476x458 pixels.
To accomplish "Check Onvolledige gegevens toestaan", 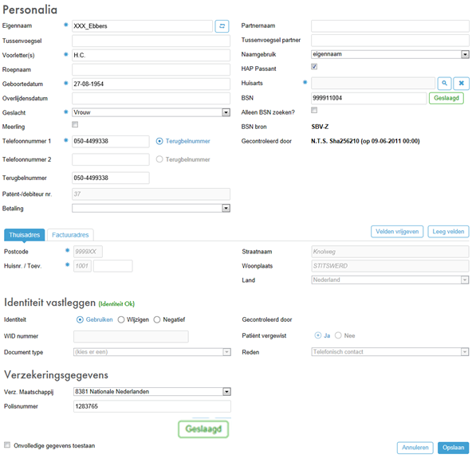I will (7, 445).
